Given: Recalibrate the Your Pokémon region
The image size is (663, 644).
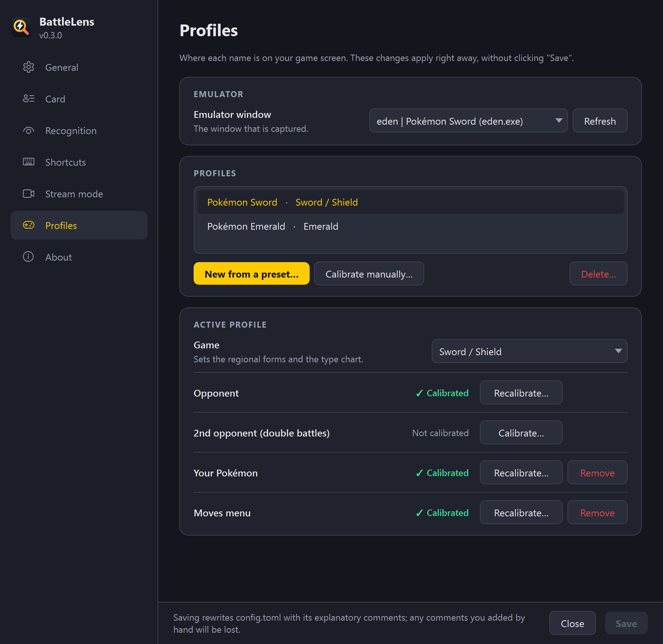Looking at the screenshot, I should [x=521, y=473].
